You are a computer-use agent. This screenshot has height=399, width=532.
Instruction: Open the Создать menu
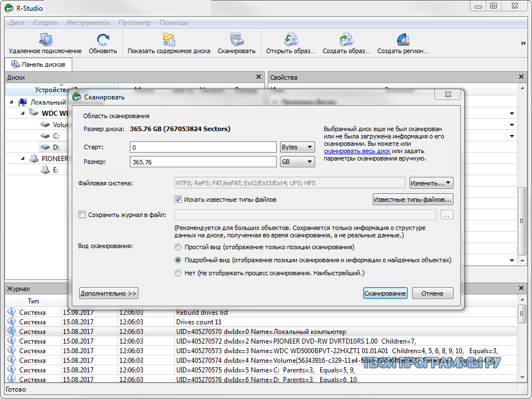(x=46, y=23)
